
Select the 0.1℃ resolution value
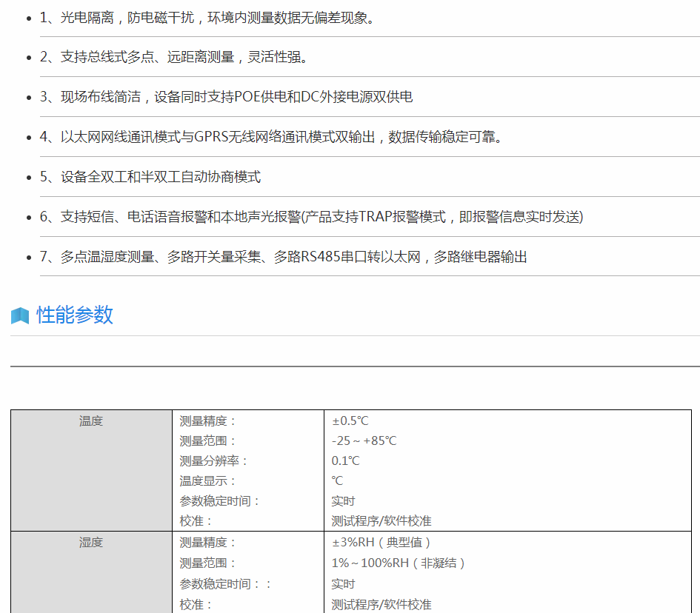[x=346, y=461]
